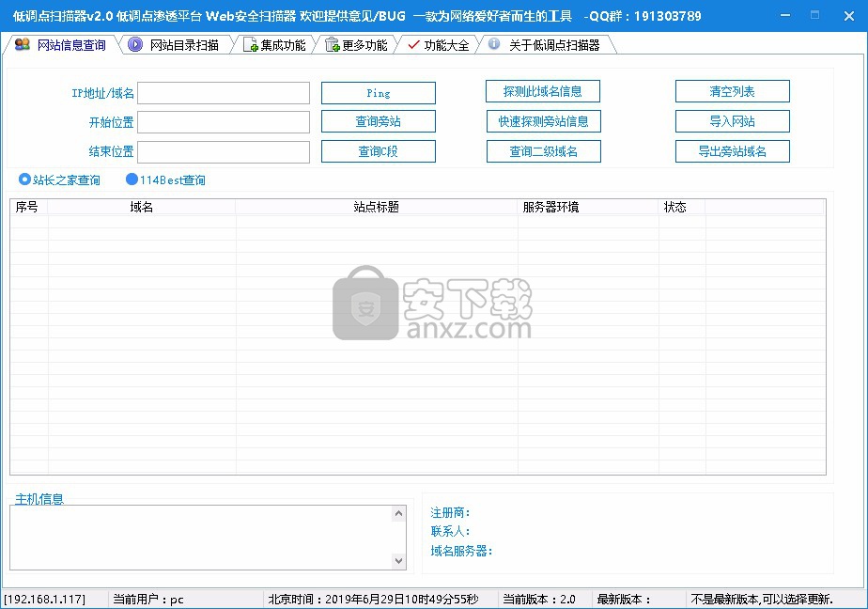Click the document icon on 集成功能 tab
868x609 pixels.
click(x=251, y=44)
